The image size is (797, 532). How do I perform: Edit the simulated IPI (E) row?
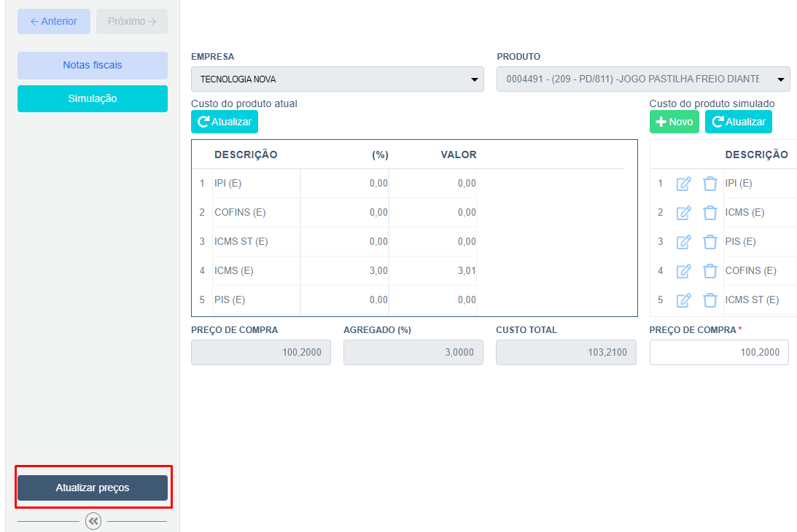[x=683, y=184]
